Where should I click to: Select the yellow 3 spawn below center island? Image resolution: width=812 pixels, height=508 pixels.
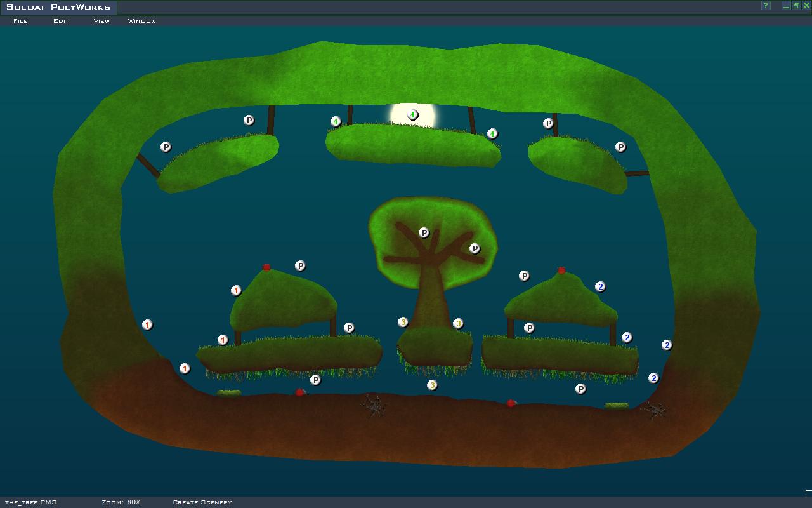432,385
